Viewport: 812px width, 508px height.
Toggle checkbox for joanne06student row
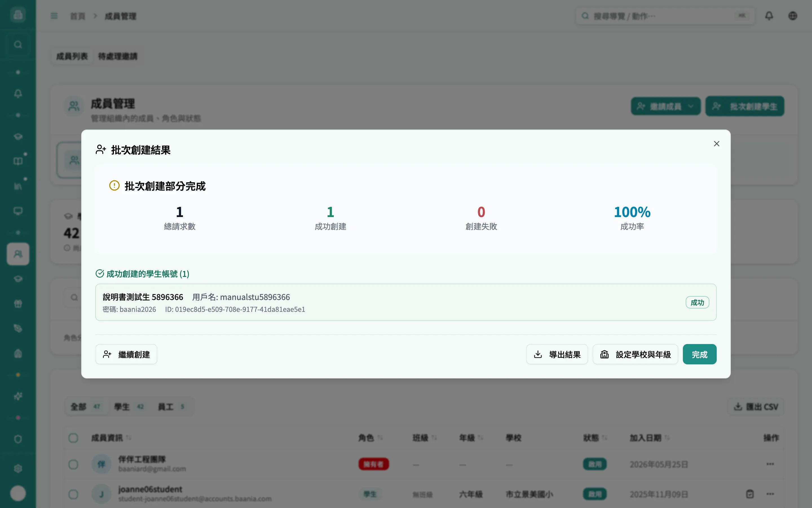[73, 494]
